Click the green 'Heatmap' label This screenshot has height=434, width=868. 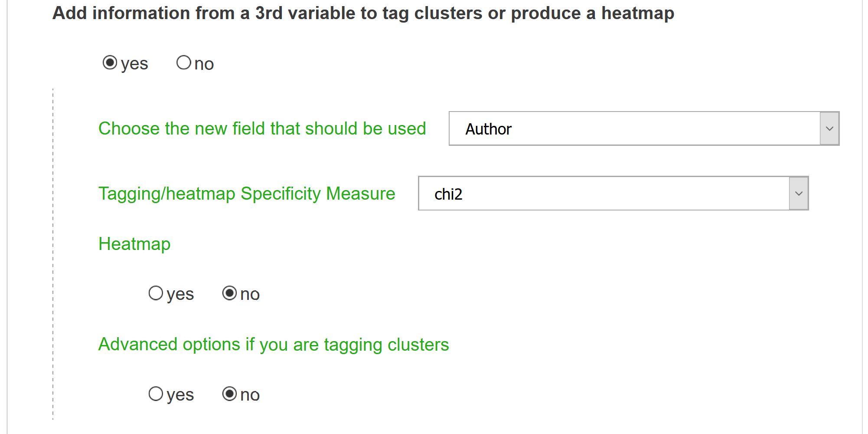[x=134, y=244]
